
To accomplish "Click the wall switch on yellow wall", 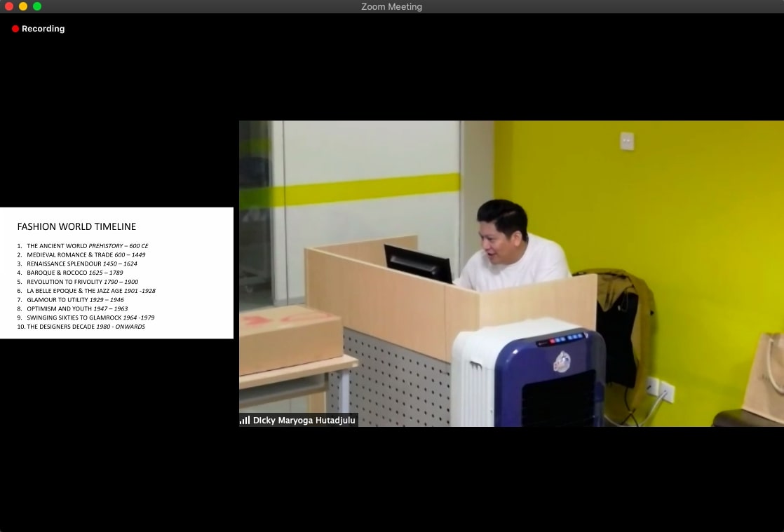I will pos(627,141).
